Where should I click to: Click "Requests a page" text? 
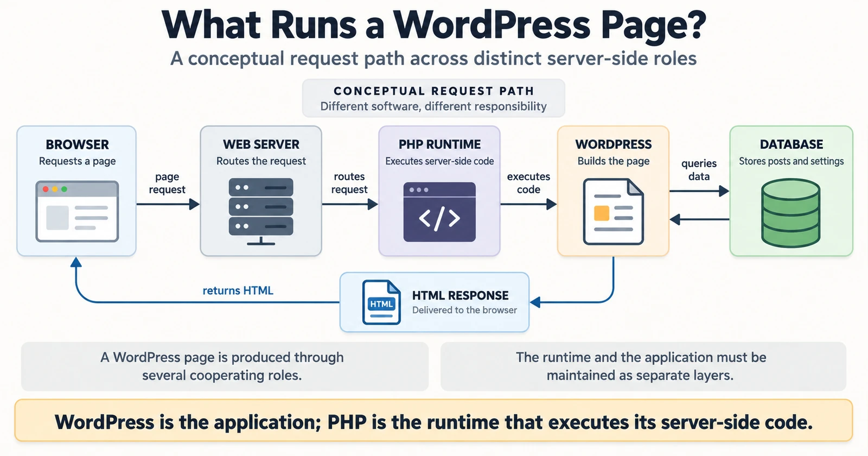coord(77,161)
